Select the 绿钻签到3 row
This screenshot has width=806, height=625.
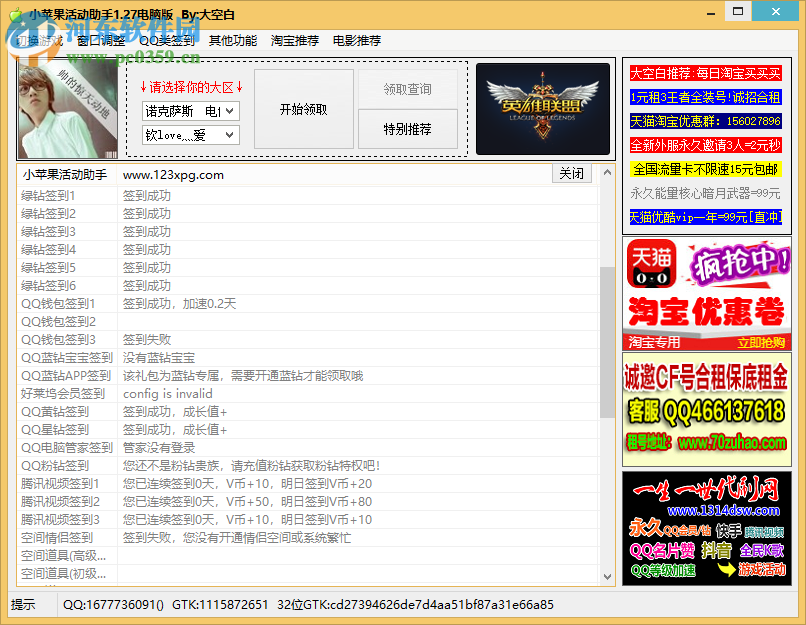(307, 232)
